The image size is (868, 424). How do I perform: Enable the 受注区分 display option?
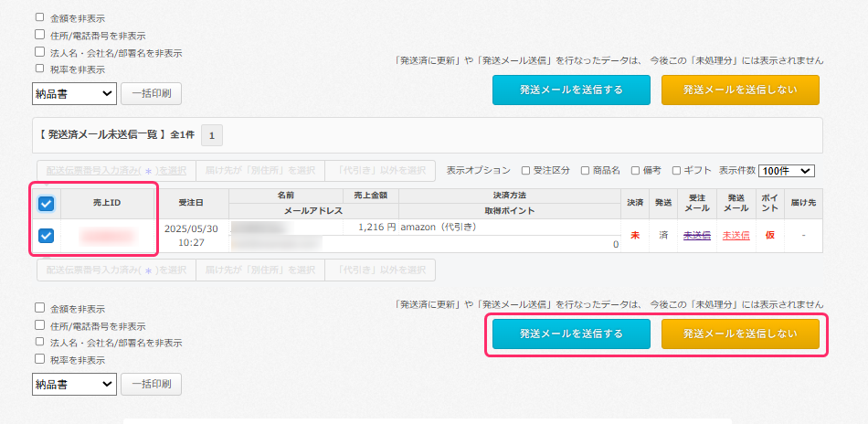point(525,170)
